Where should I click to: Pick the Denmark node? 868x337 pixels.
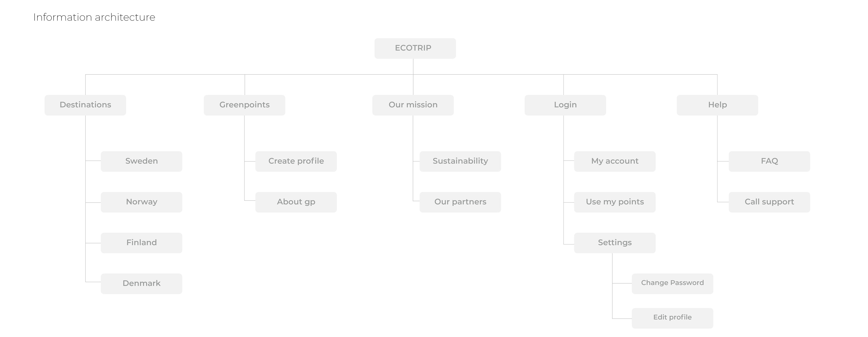click(x=142, y=284)
